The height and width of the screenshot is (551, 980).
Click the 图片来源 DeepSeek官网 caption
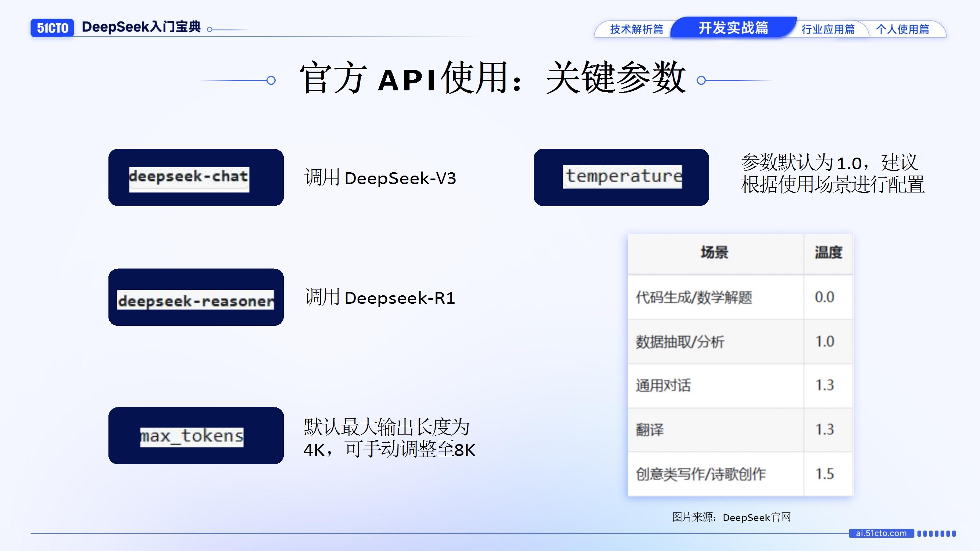[731, 517]
